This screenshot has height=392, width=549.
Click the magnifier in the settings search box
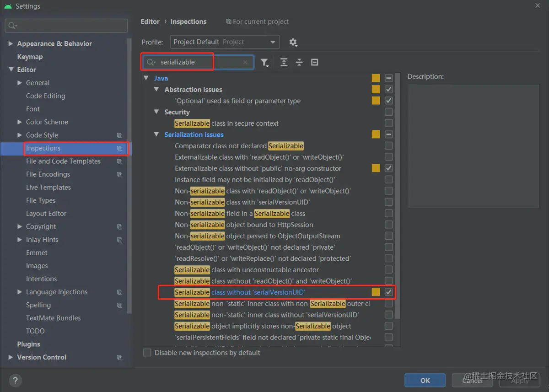(12, 26)
